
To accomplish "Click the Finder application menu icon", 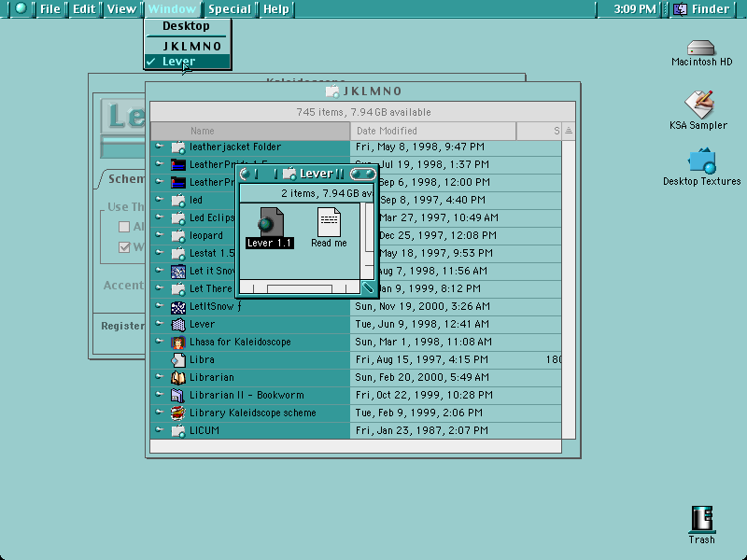I will click(681, 9).
